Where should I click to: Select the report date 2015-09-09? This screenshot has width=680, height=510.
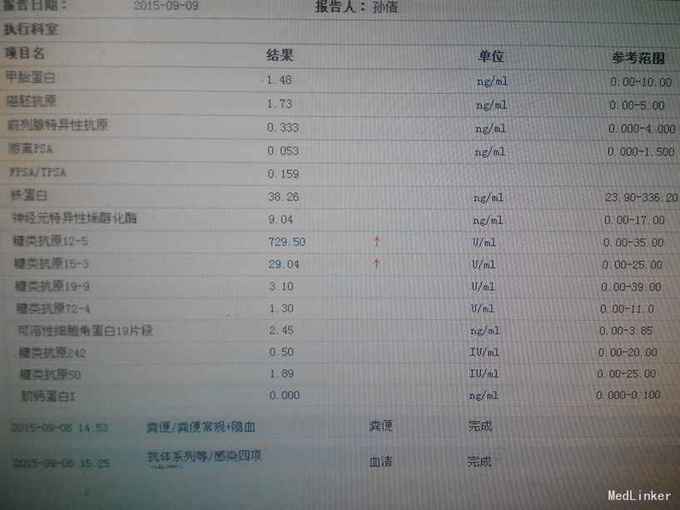tap(166, 5)
